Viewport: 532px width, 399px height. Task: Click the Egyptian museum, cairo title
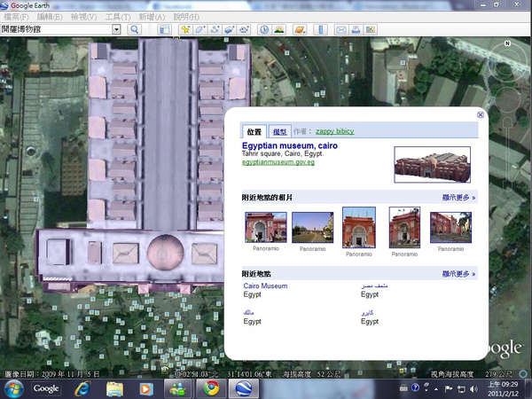click(290, 145)
